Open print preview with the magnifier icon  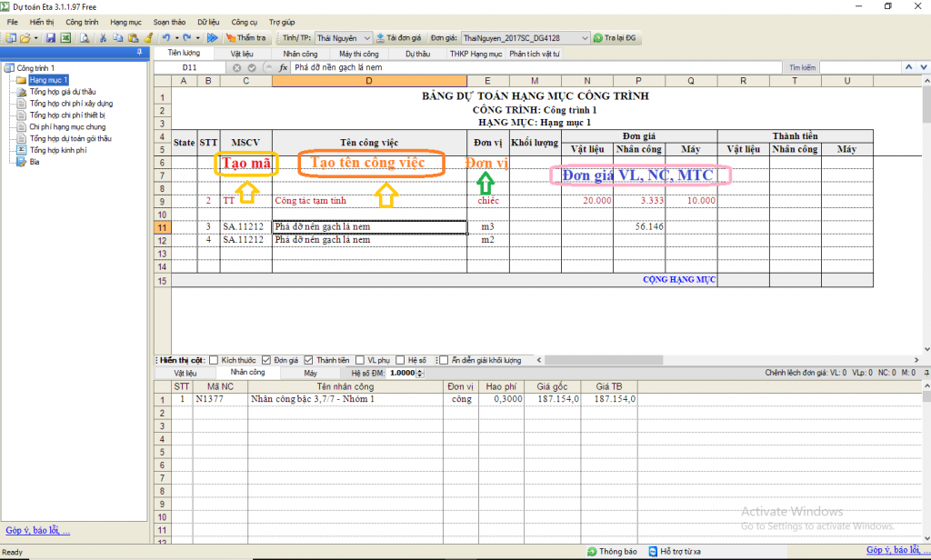[84, 38]
